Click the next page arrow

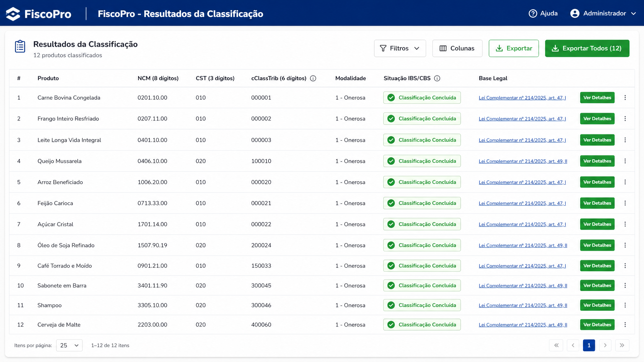tap(605, 345)
